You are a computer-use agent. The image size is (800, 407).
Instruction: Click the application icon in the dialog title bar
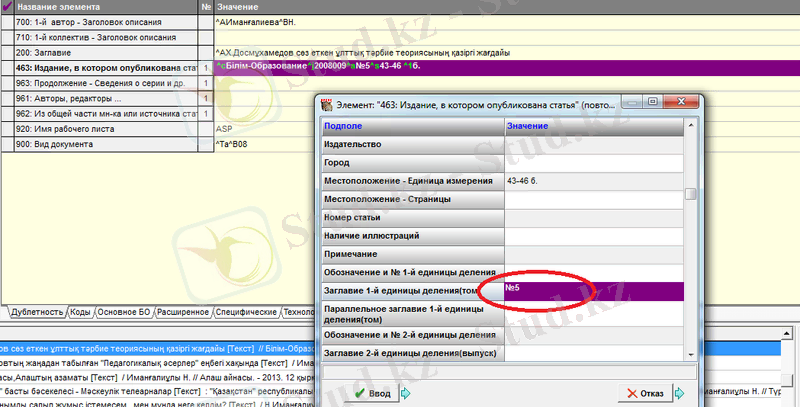tap(327, 105)
